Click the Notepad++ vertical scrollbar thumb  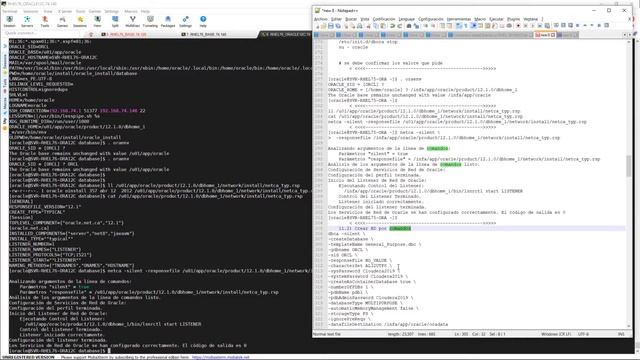click(629, 166)
